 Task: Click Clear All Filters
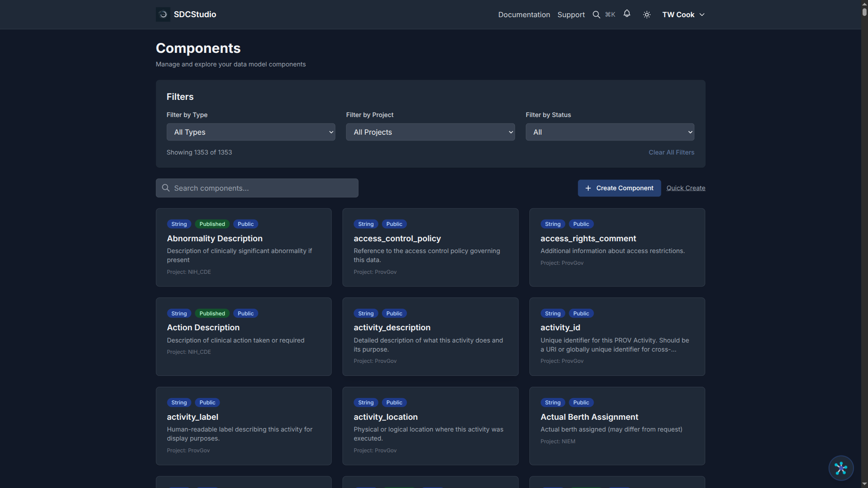coord(671,152)
